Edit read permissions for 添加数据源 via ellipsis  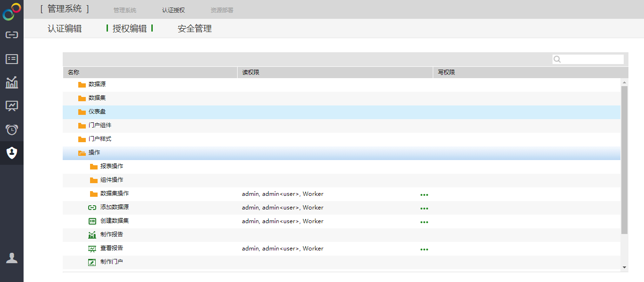pyautogui.click(x=424, y=208)
